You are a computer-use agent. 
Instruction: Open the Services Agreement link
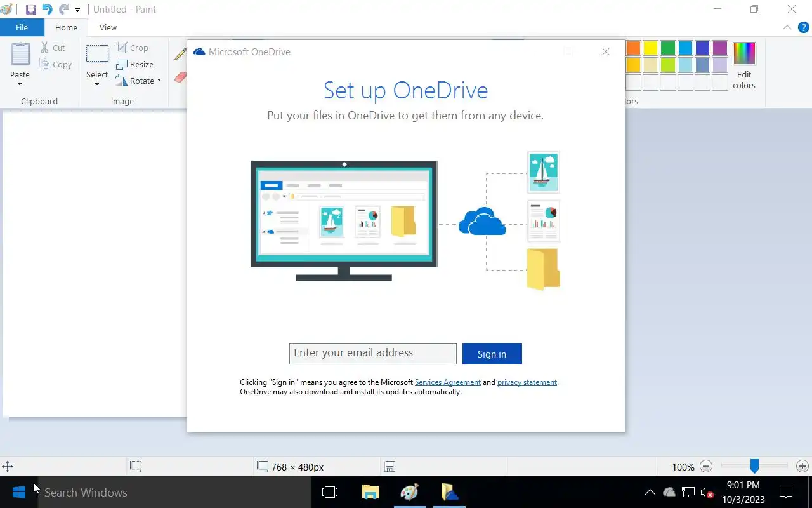448,382
